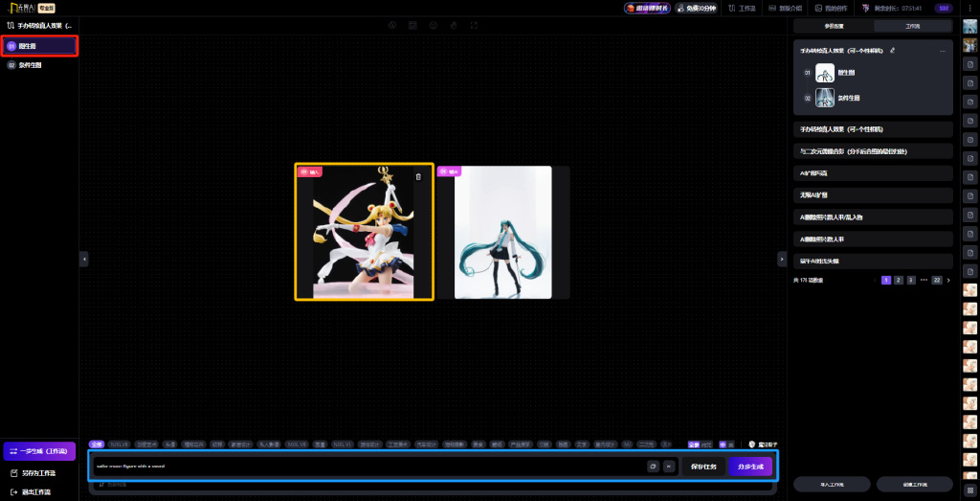This screenshot has width=980, height=501.
Task: Click the 专业版 badge next to logo
Action: point(46,8)
